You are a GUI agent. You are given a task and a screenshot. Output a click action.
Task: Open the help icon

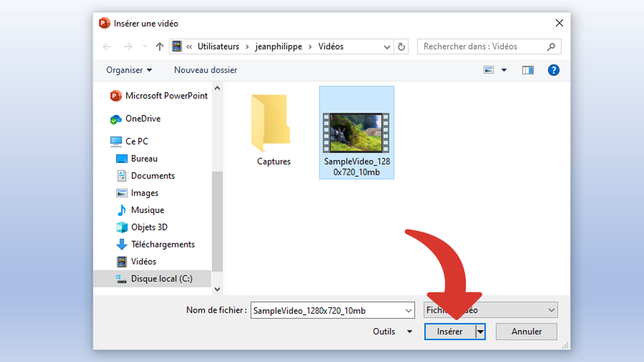coord(553,70)
